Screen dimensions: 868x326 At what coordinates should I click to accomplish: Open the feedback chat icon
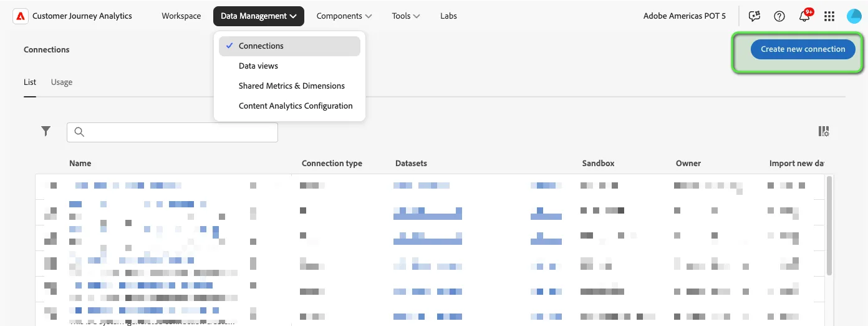click(755, 16)
